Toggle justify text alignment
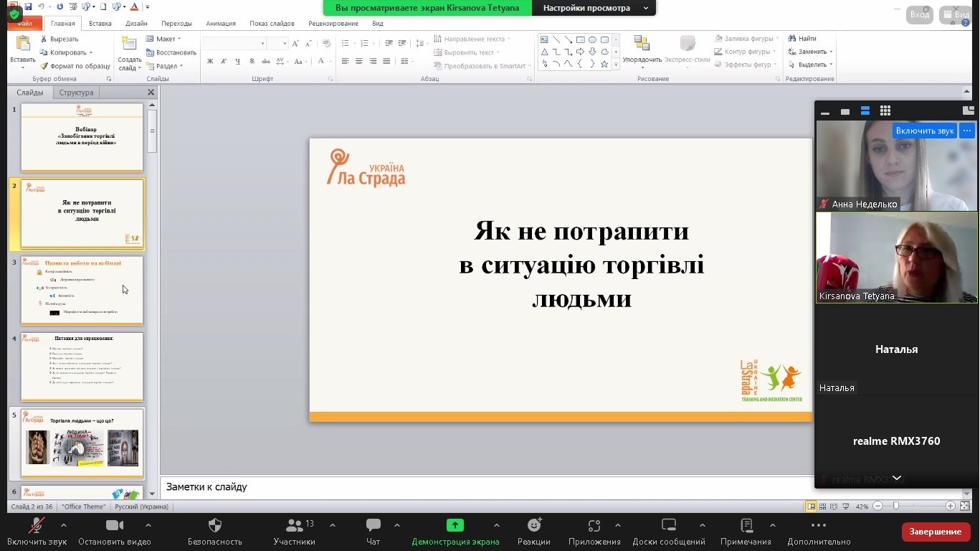 click(x=386, y=62)
